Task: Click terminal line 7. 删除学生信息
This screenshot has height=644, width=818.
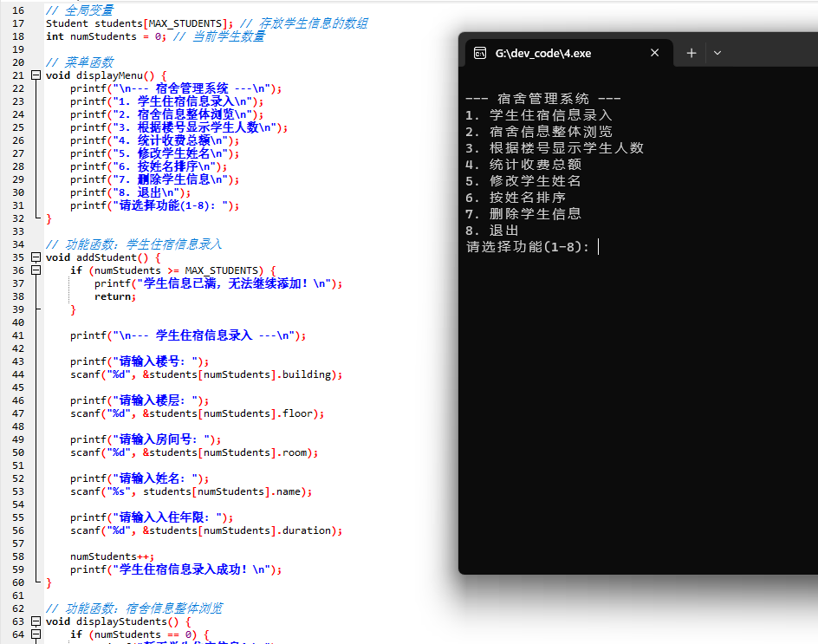Action: click(x=523, y=214)
